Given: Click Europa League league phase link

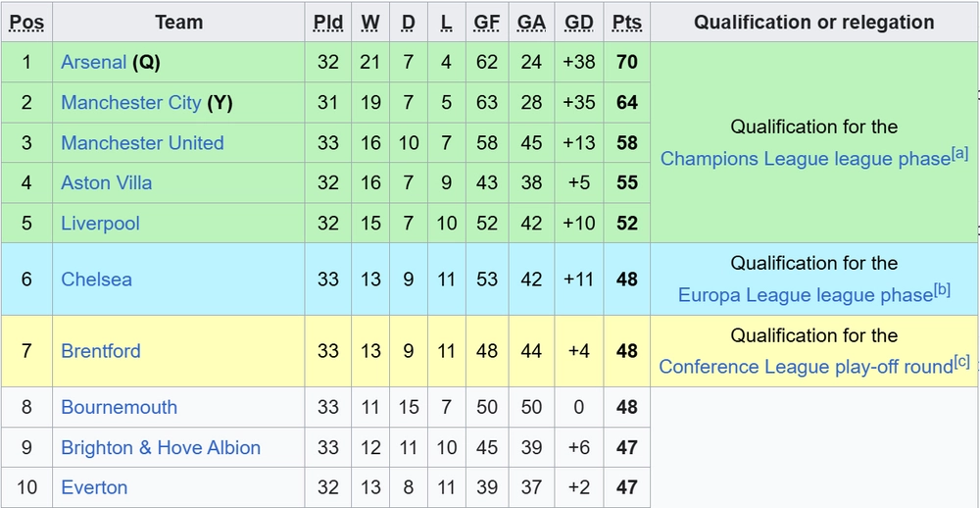Looking at the screenshot, I should (805, 295).
